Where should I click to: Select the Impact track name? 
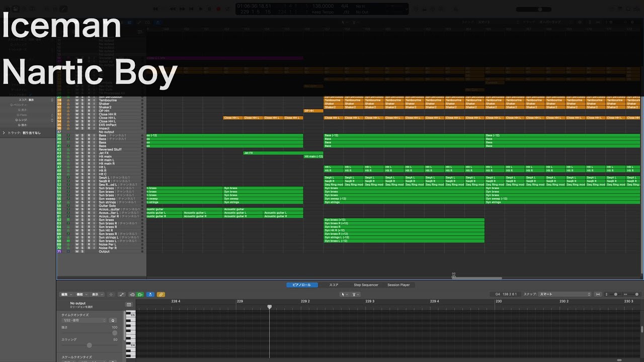104,128
